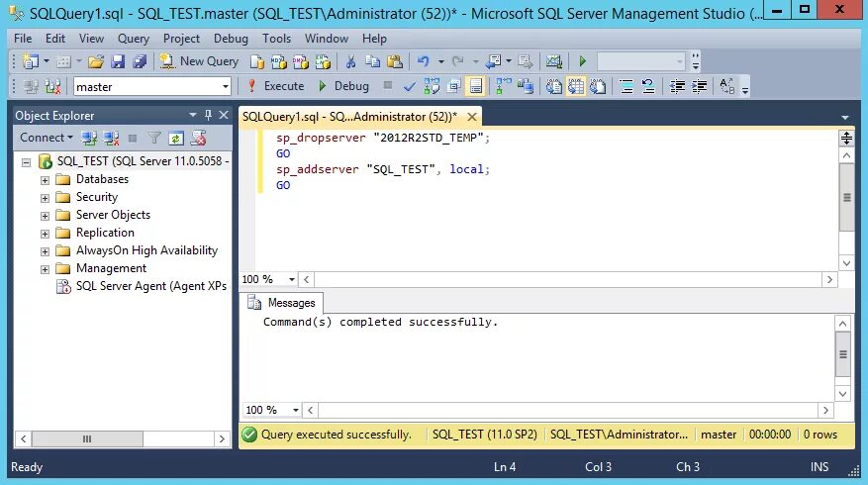
Task: Click the Increase Indent icon
Action: (x=699, y=86)
